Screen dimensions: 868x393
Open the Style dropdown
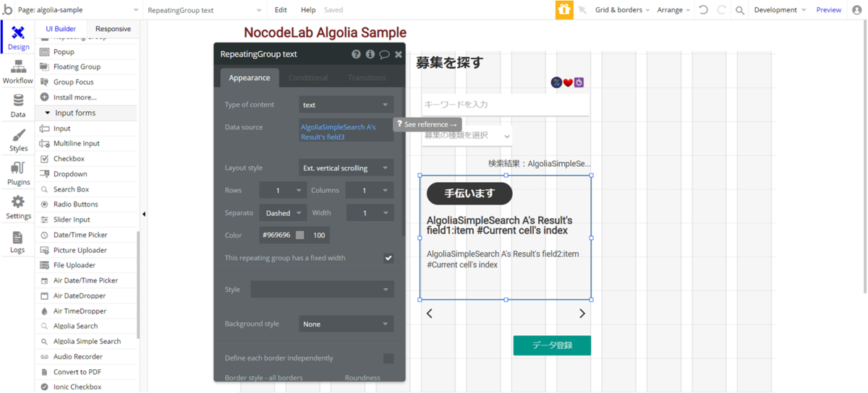click(x=322, y=290)
